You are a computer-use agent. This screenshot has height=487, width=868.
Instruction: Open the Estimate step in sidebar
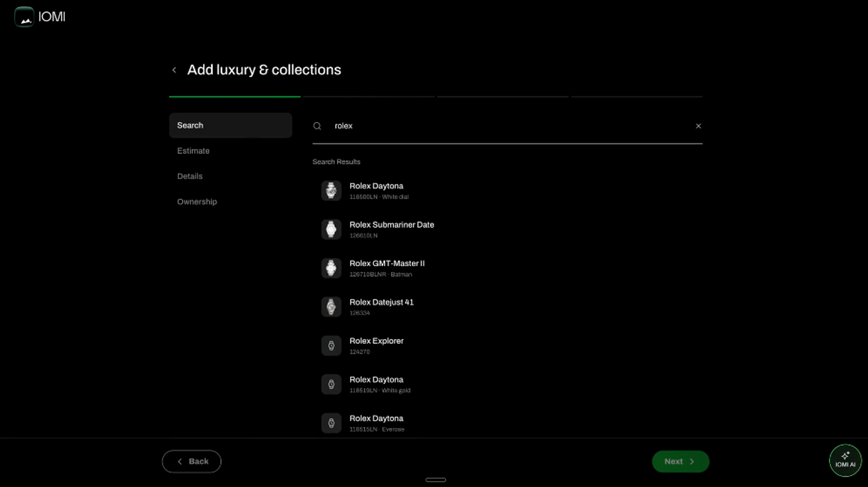coord(193,151)
